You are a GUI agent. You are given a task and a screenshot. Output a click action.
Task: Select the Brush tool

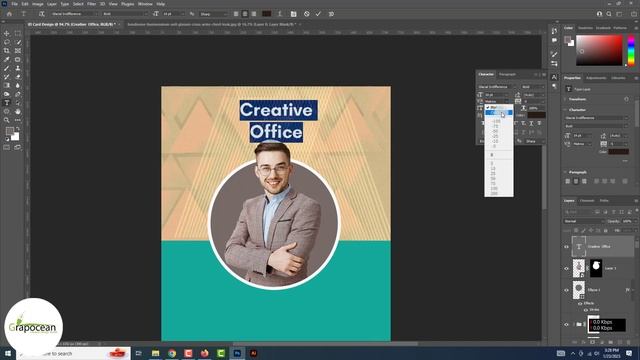click(7, 68)
